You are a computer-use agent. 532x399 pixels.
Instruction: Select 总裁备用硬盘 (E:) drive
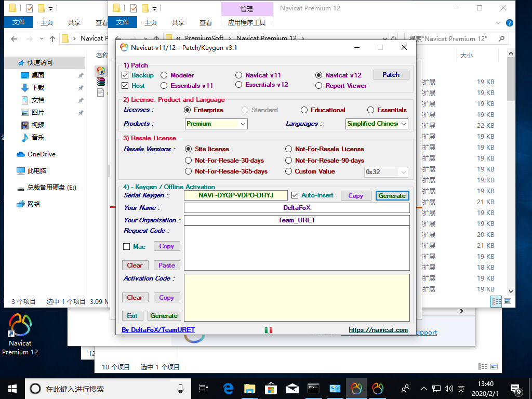[51, 187]
